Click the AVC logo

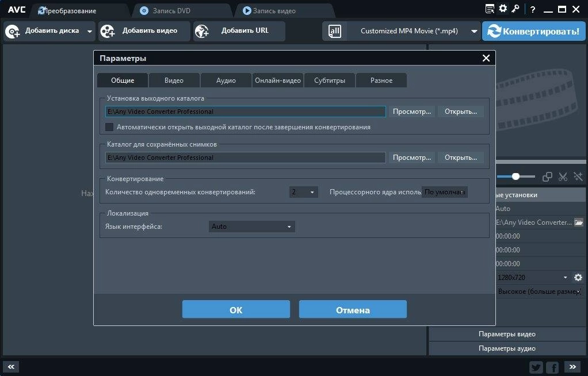(x=17, y=10)
